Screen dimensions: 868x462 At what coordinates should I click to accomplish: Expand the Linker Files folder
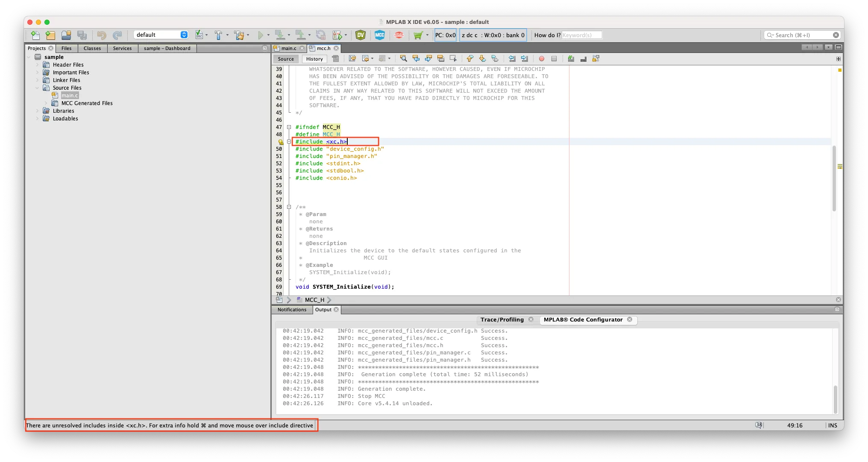(x=37, y=80)
